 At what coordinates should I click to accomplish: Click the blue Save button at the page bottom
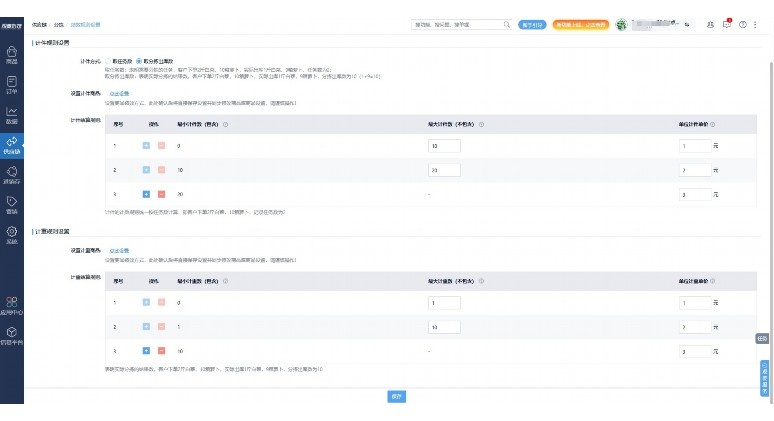click(396, 396)
